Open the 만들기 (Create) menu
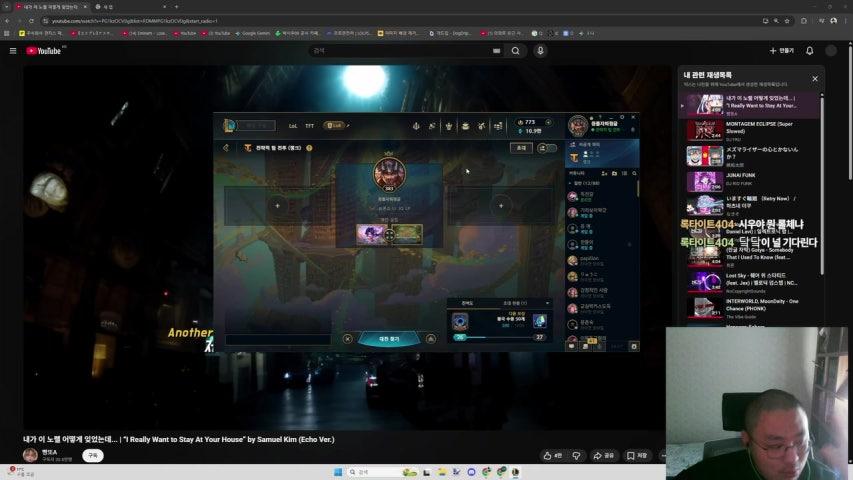The width and height of the screenshot is (853, 480). point(781,51)
